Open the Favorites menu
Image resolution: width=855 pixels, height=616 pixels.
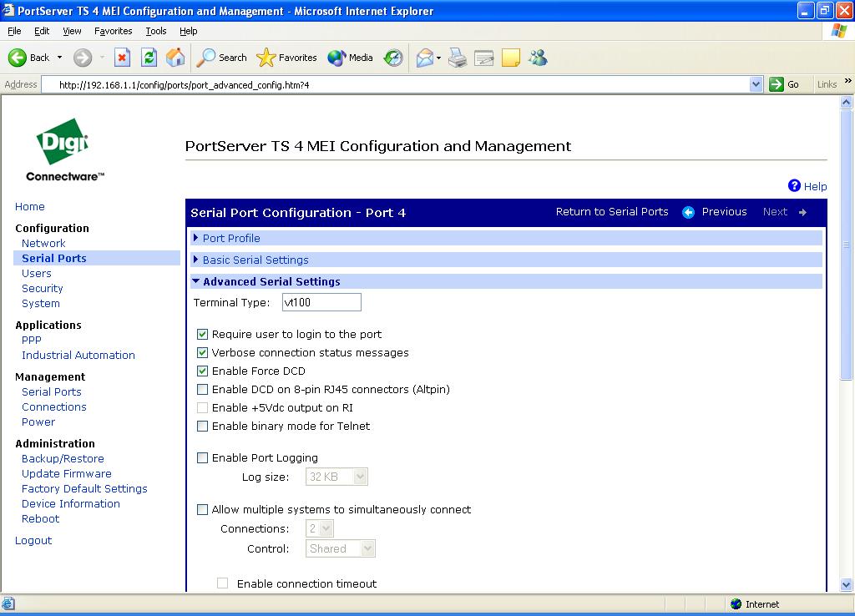click(x=113, y=31)
